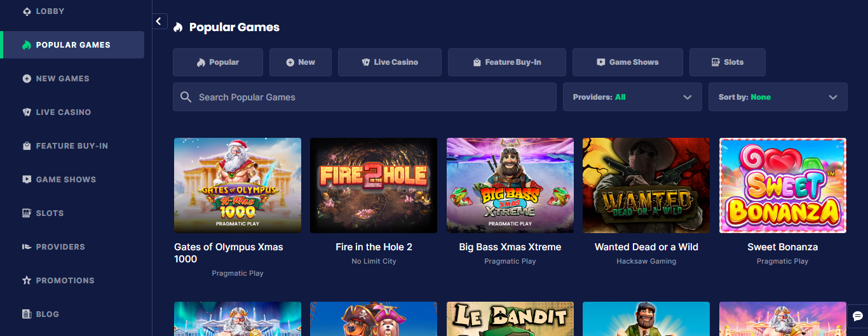868x336 pixels.
Task: Select Feature Buy-In in the sidebar
Action: (x=72, y=146)
